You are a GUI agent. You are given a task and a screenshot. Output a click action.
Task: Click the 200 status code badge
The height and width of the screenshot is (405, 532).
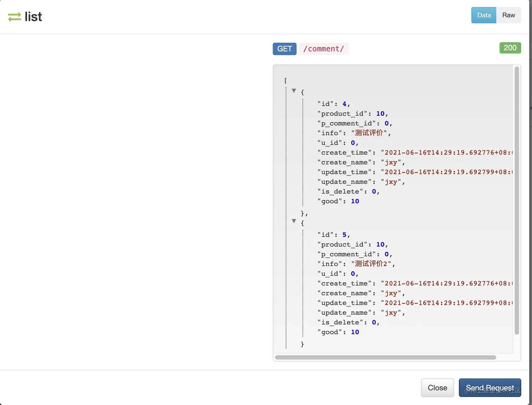[x=510, y=48]
